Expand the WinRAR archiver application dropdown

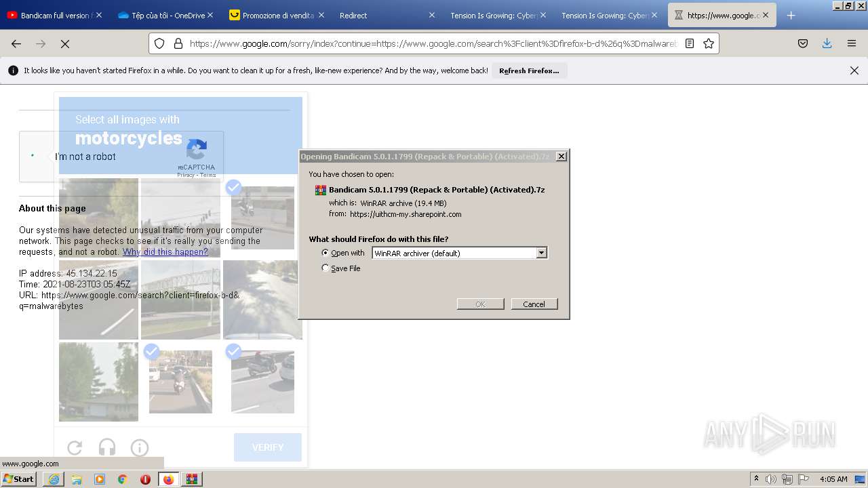click(x=541, y=253)
